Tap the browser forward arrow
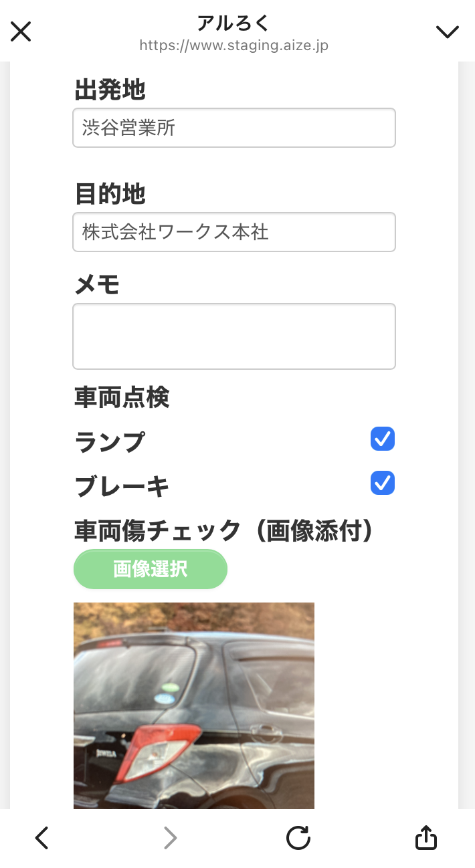The image size is (475, 868). coord(171,838)
